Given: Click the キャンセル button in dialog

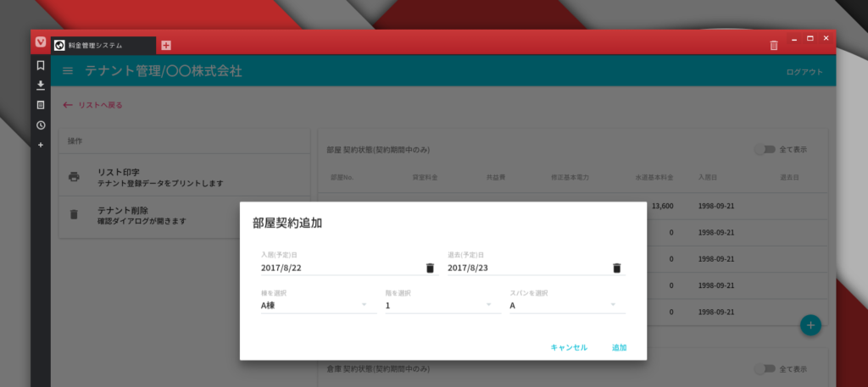Looking at the screenshot, I should point(569,348).
